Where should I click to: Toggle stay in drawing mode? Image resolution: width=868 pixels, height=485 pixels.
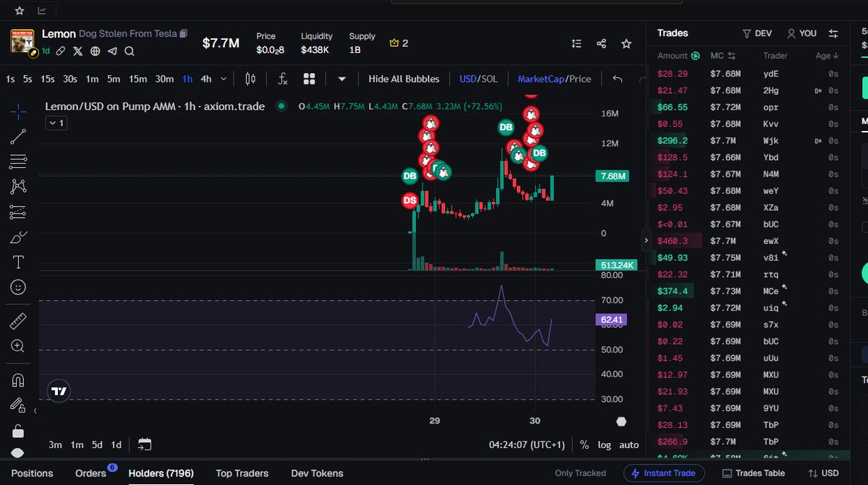[19, 405]
